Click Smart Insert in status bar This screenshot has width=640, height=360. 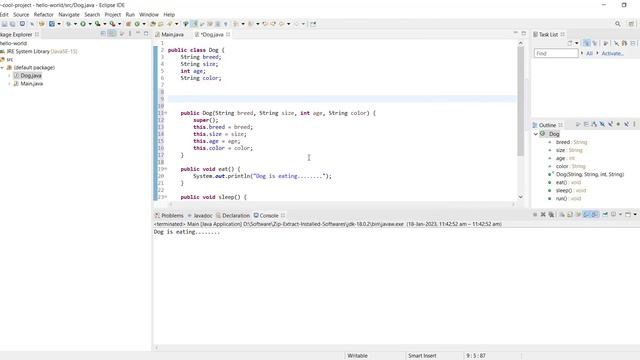click(x=422, y=356)
